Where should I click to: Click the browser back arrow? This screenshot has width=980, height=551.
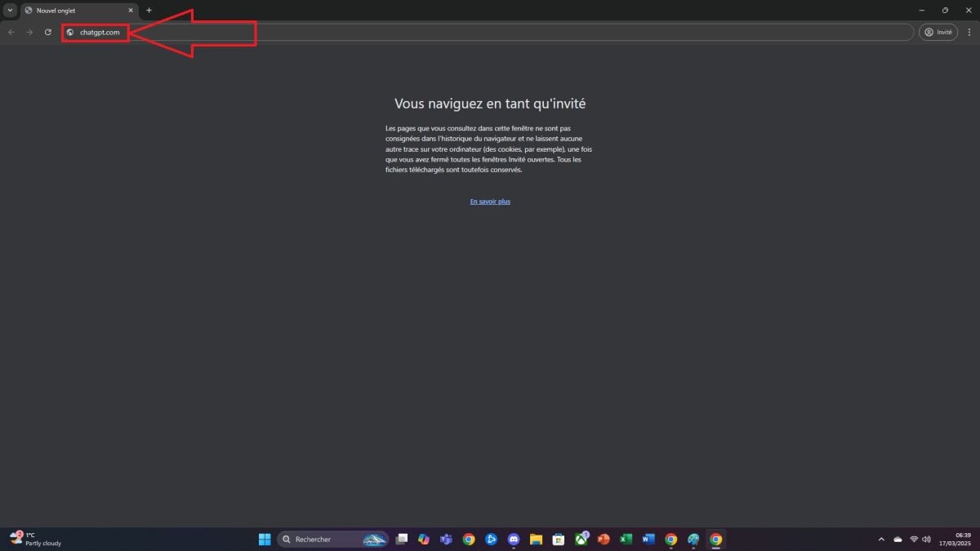pos(11,32)
